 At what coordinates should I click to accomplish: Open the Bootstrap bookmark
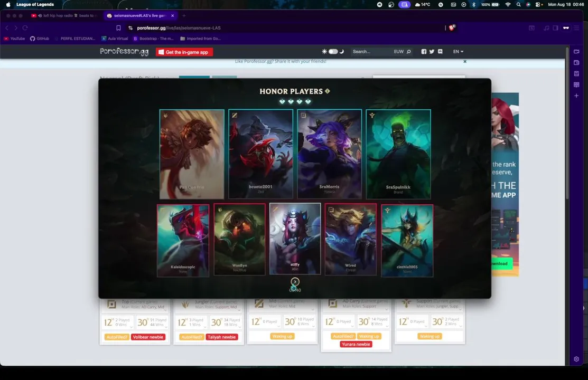153,39
